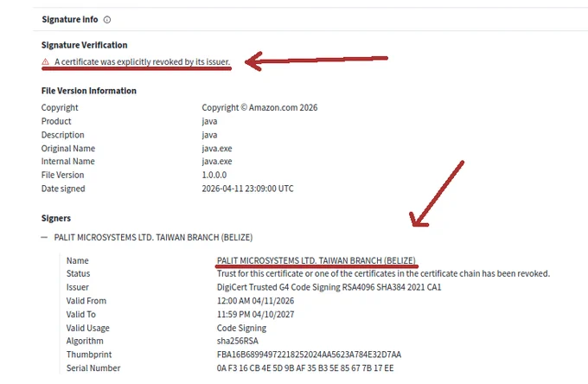
Task: Click the Thumbprint label
Action: pyautogui.click(x=89, y=355)
